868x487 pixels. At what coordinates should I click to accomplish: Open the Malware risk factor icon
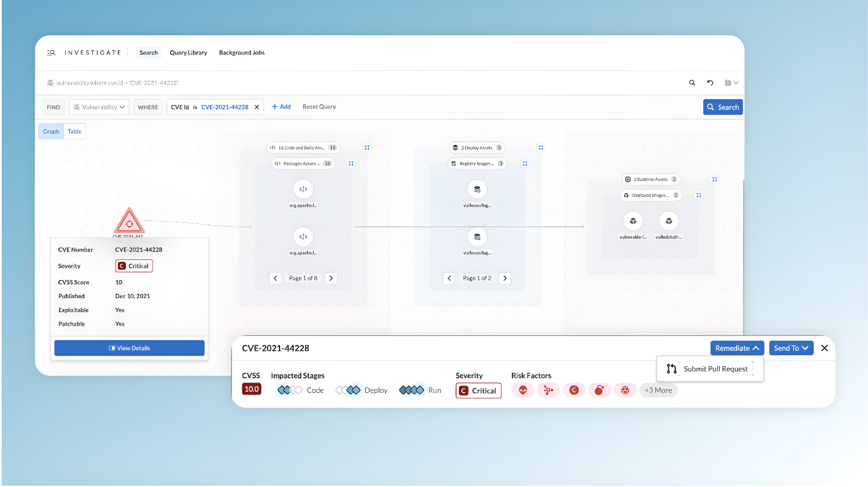[523, 390]
